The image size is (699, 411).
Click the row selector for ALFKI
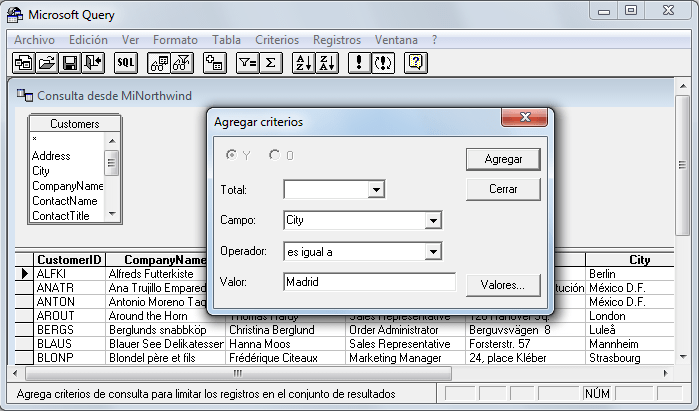tap(25, 274)
